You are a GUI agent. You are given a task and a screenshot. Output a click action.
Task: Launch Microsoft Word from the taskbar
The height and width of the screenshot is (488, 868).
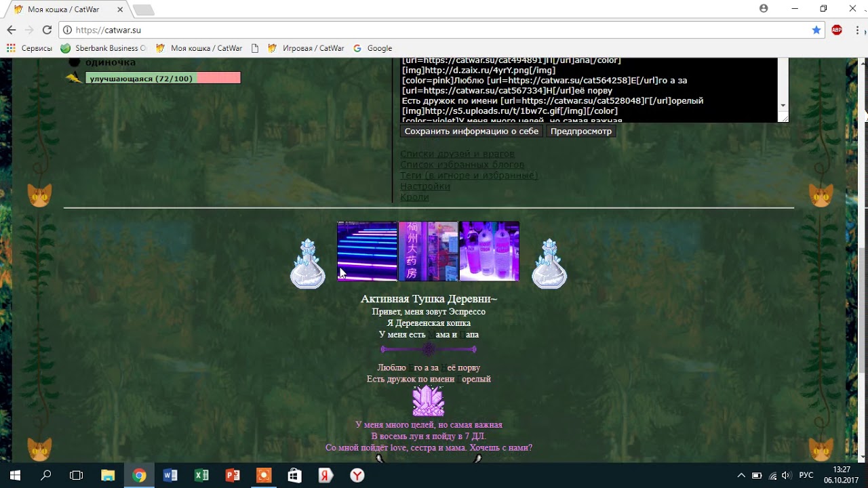coord(170,476)
